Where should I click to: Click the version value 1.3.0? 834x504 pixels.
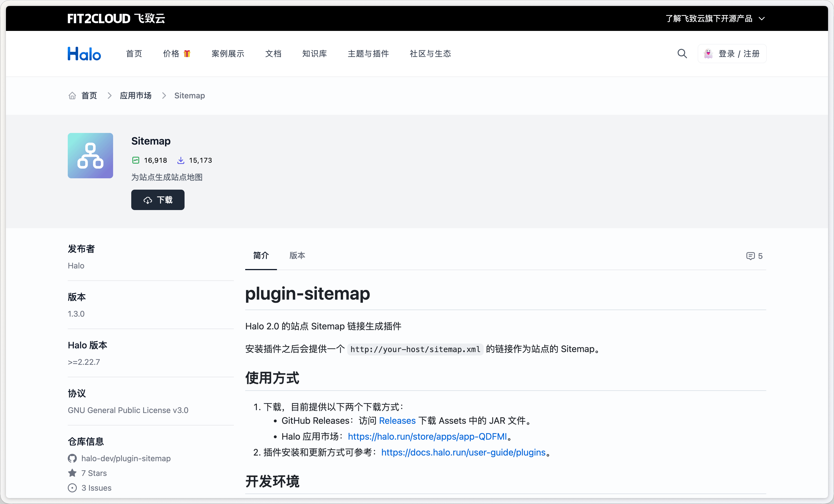(x=76, y=314)
